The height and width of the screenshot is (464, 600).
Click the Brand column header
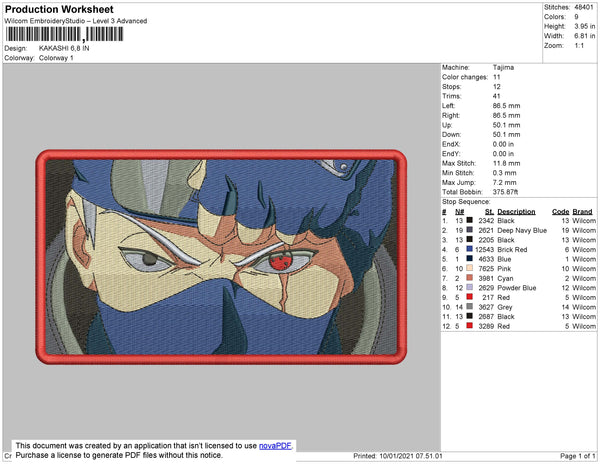(582, 212)
